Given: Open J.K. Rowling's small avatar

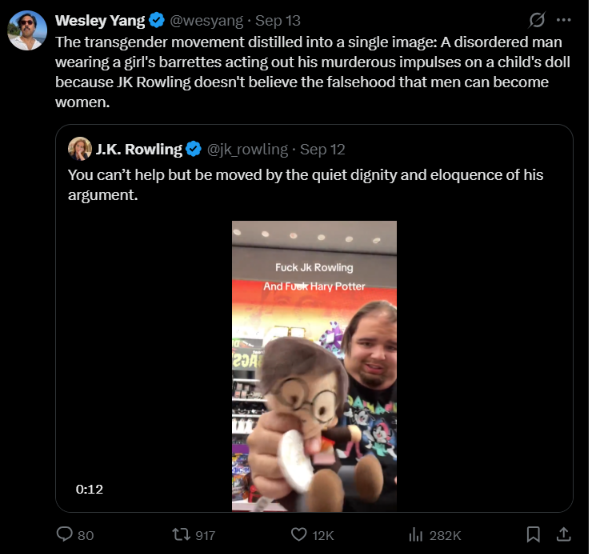Looking at the screenshot, I should click(80, 149).
